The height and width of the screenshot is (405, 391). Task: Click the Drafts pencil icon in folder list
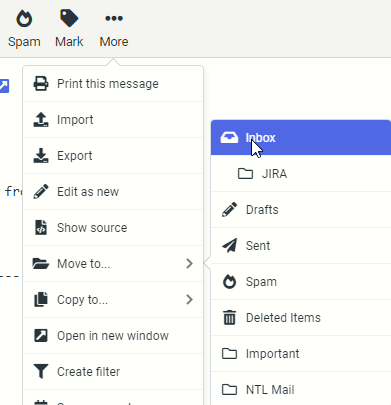[x=229, y=210]
